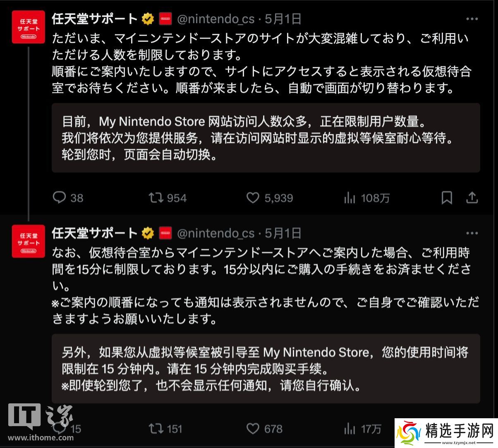
Task: Click the Nintendo affiliation badge in second tweet
Action: click(x=165, y=234)
